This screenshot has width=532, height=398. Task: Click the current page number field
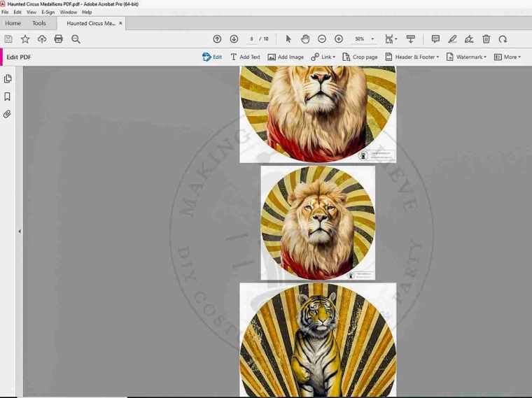pos(252,39)
